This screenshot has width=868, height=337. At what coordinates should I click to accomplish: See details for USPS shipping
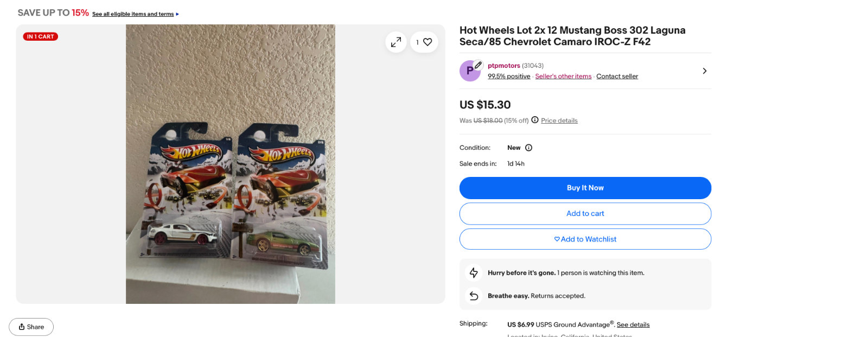click(x=633, y=325)
